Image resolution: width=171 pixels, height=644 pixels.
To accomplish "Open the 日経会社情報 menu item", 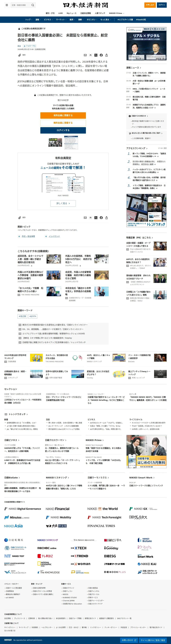I will (86, 13).
